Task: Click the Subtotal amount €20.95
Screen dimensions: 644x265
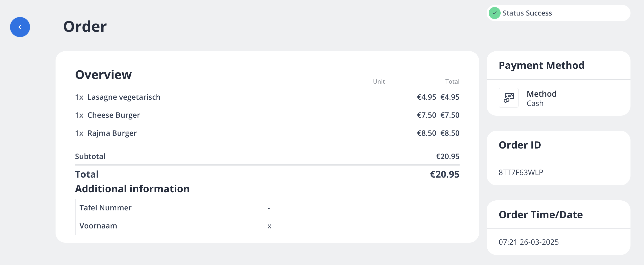Action: coord(448,156)
